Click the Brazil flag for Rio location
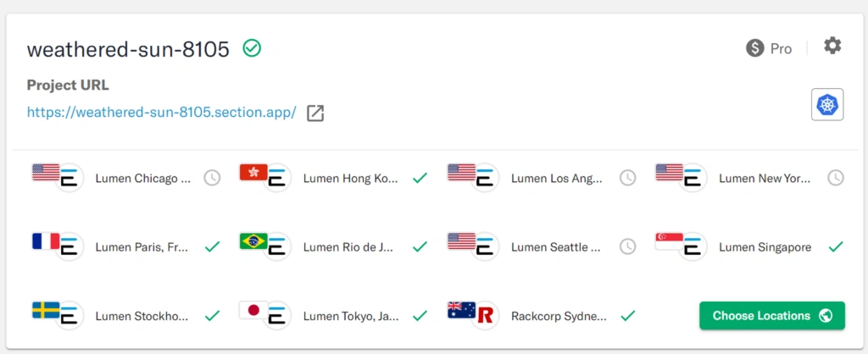This screenshot has width=868, height=354. point(253,241)
